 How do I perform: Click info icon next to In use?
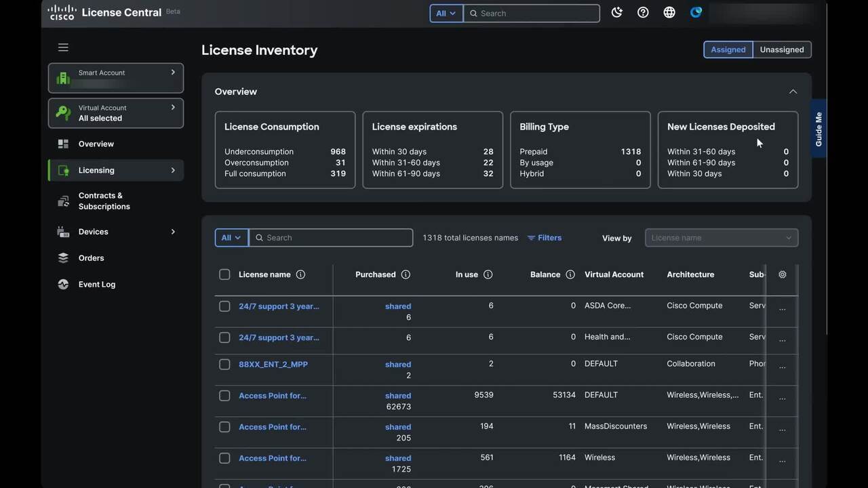(488, 274)
